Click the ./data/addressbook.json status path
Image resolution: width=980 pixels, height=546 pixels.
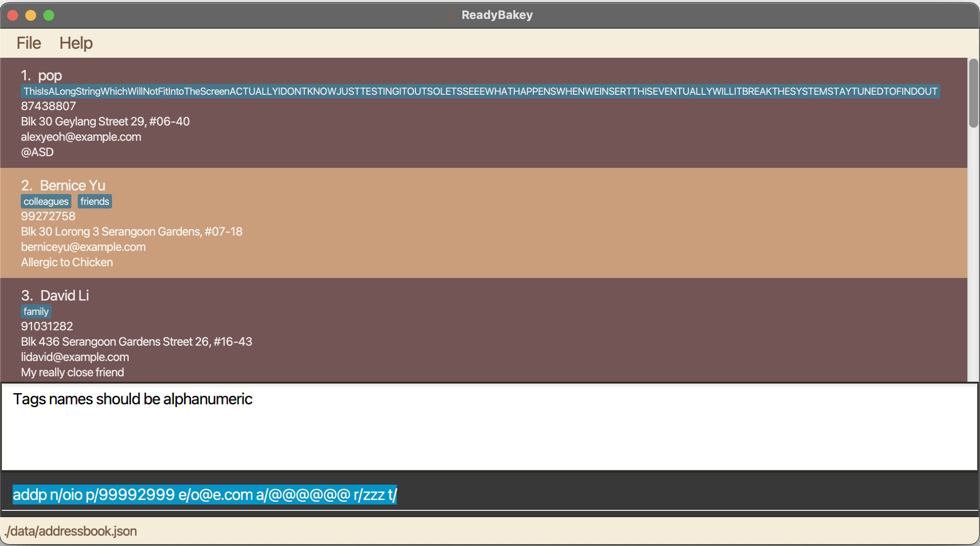click(70, 531)
